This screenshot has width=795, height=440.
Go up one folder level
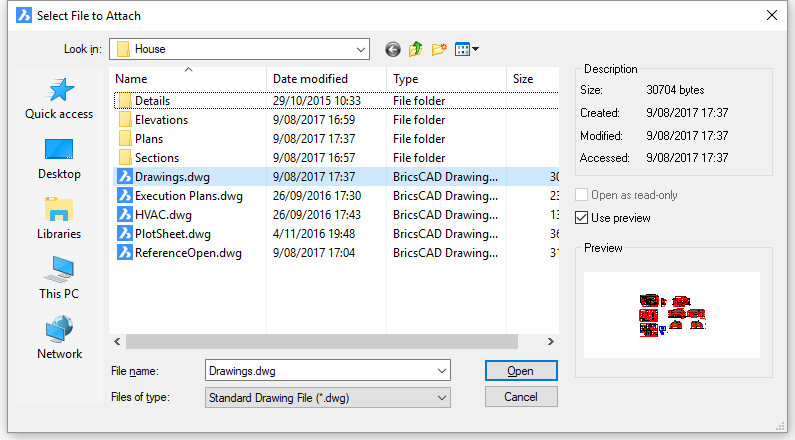pos(415,49)
